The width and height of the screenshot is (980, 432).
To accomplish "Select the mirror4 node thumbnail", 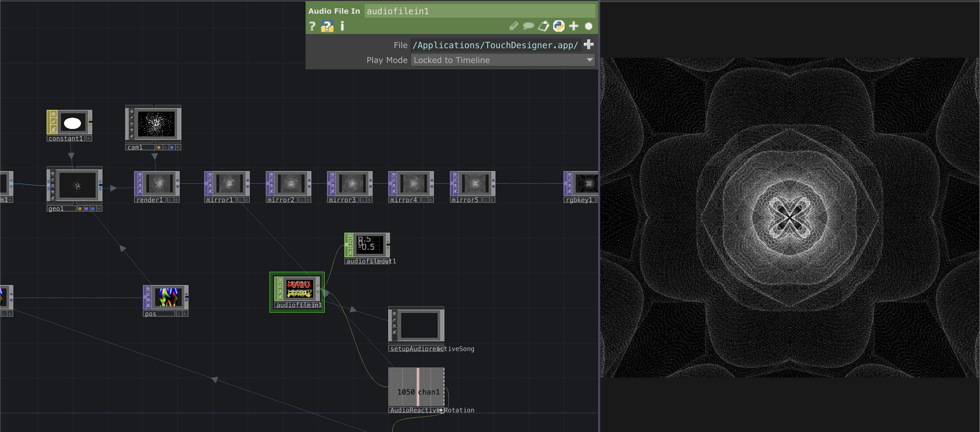I will tap(413, 183).
